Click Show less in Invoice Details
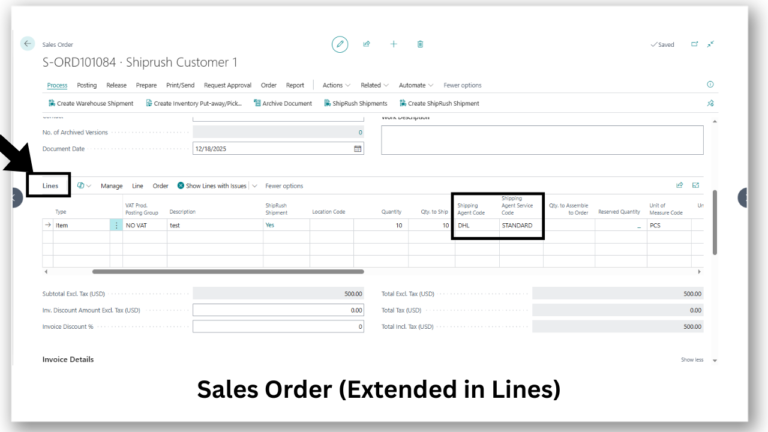This screenshot has width=768, height=432. point(692,360)
